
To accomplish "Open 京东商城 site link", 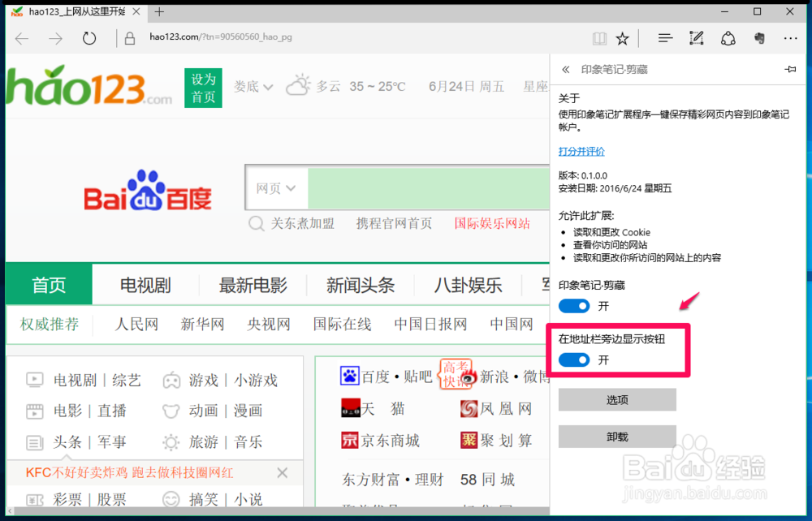I will 380,441.
